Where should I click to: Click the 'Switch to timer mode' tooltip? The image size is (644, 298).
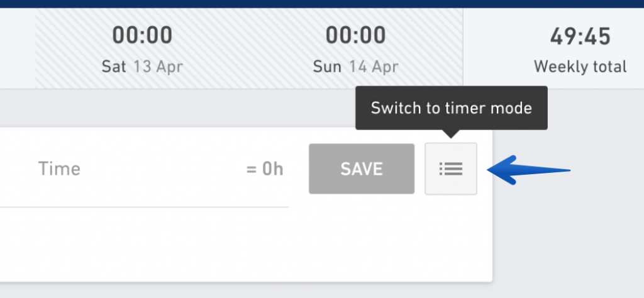(451, 108)
